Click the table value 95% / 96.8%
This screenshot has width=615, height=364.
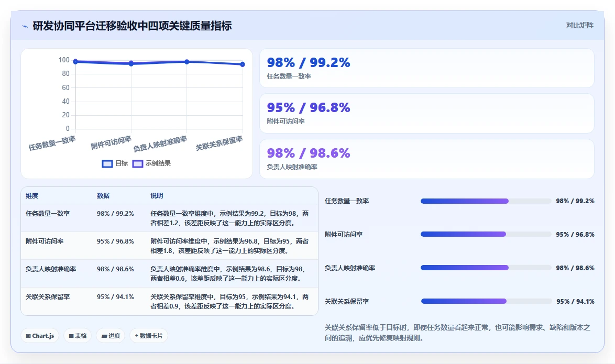click(115, 241)
